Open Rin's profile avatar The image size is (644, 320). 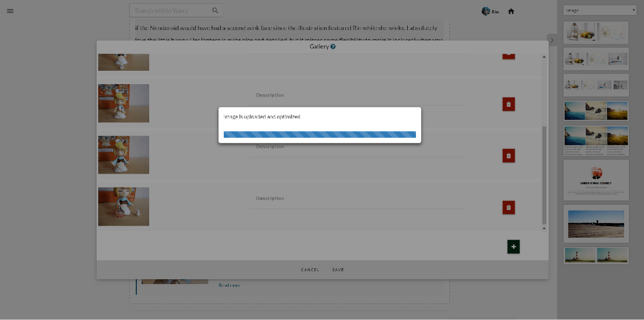coord(486,11)
